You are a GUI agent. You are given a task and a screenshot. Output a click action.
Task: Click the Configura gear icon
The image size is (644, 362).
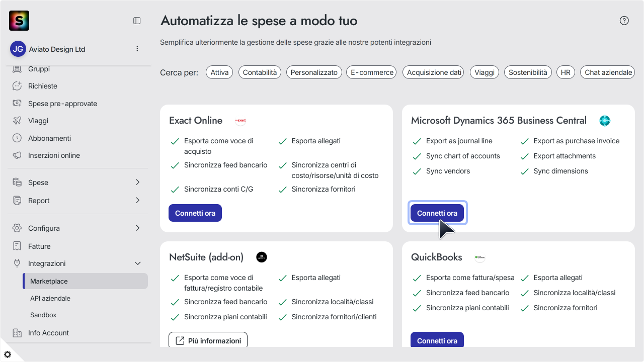[x=17, y=228]
